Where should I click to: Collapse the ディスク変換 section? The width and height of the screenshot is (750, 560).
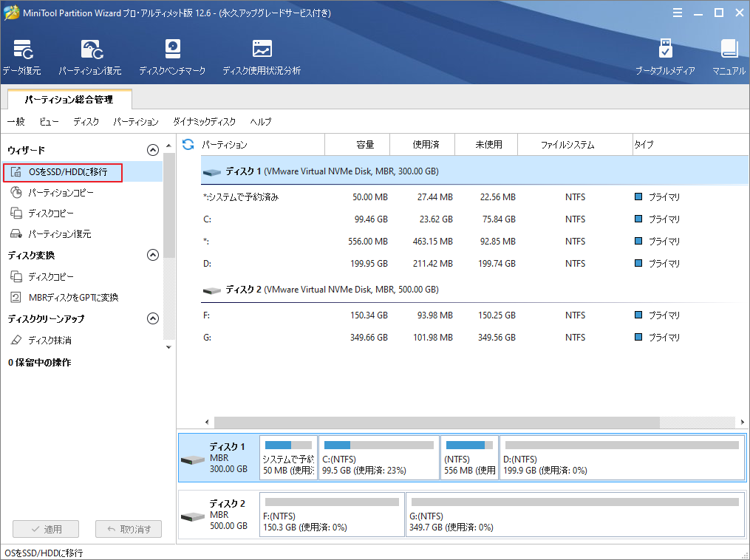coord(153,255)
